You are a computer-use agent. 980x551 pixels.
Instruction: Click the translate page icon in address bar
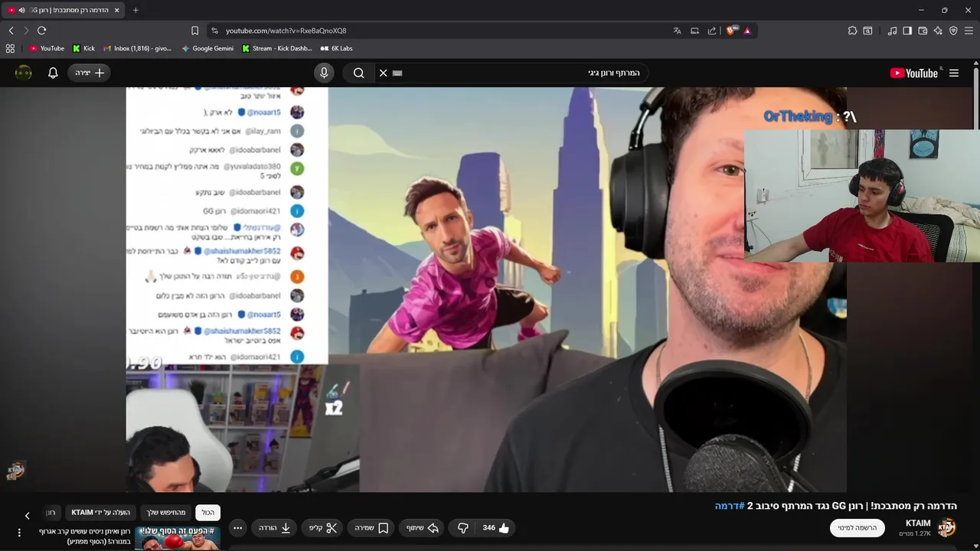pos(677,31)
